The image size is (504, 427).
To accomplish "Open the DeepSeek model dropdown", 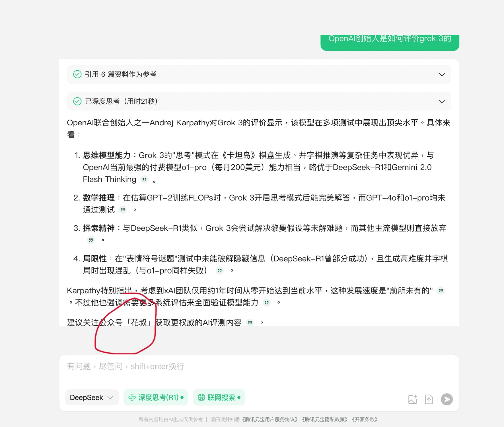I will point(92,397).
